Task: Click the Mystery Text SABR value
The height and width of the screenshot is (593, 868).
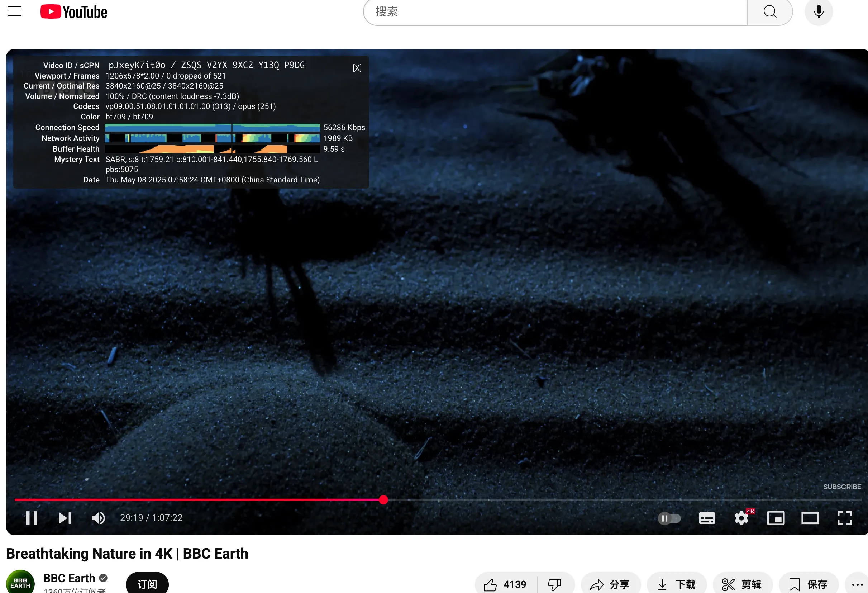Action: pos(212,164)
